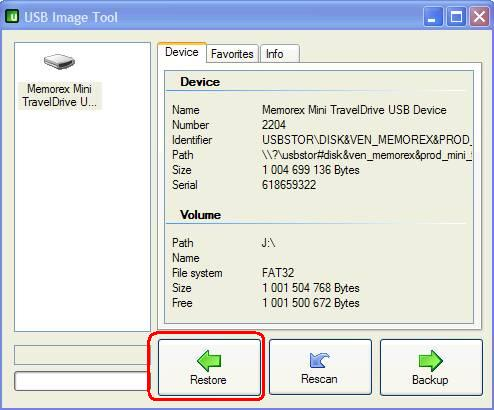Viewport: 494px width, 410px height.
Task: Click the Device section heading
Action: click(200, 82)
